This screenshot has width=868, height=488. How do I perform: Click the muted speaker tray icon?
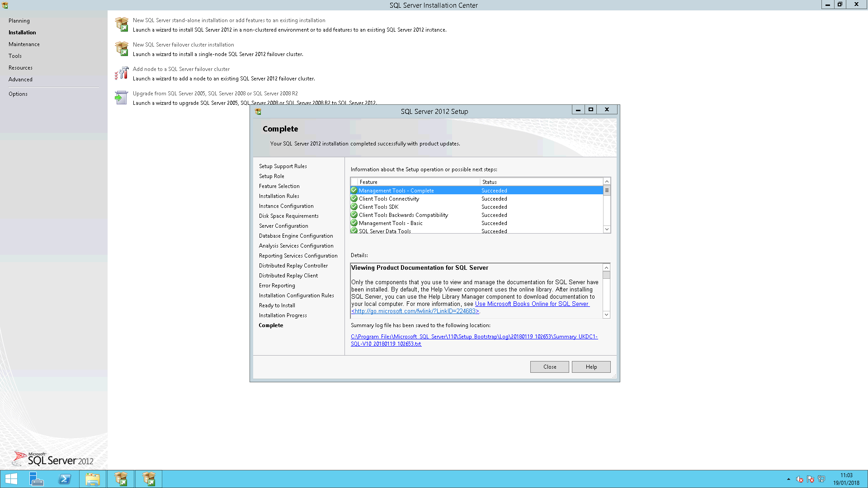pyautogui.click(x=799, y=479)
